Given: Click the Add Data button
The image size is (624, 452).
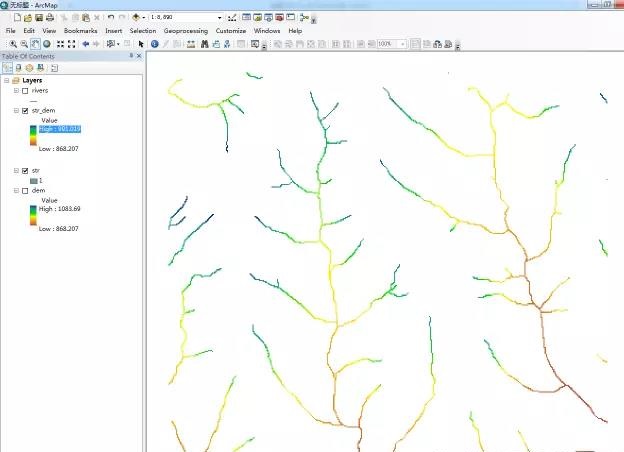Looking at the screenshot, I should pyautogui.click(x=136, y=18).
